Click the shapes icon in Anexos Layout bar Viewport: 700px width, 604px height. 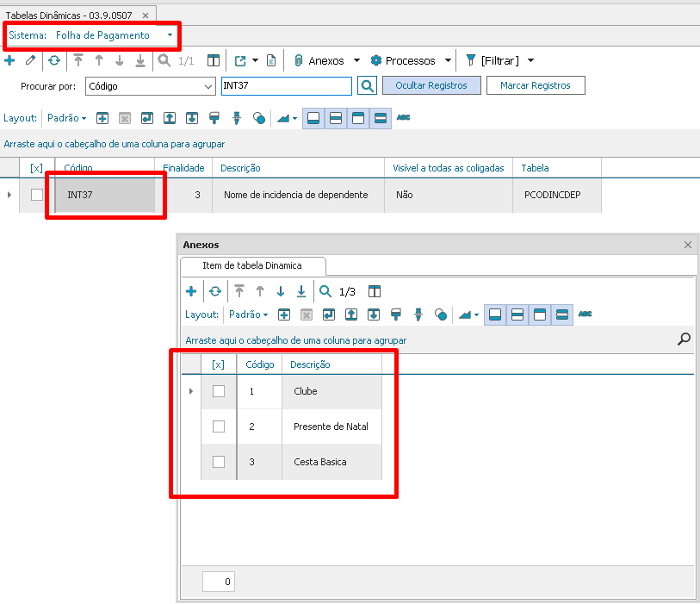click(x=441, y=314)
